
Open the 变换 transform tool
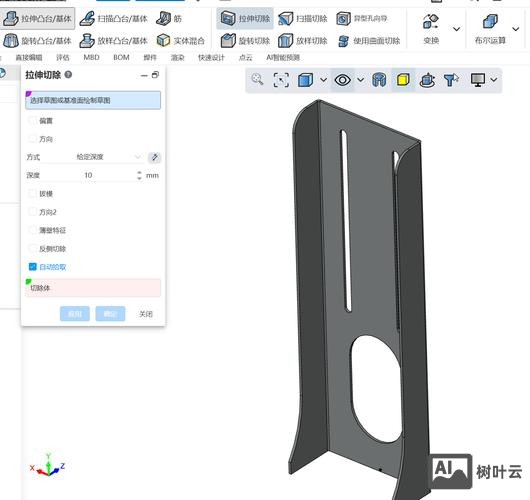point(431,29)
